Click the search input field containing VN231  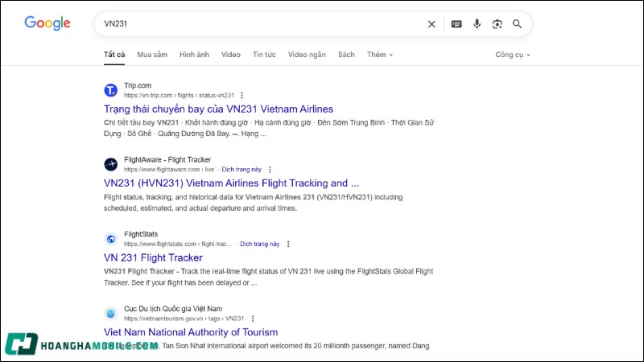(x=258, y=24)
